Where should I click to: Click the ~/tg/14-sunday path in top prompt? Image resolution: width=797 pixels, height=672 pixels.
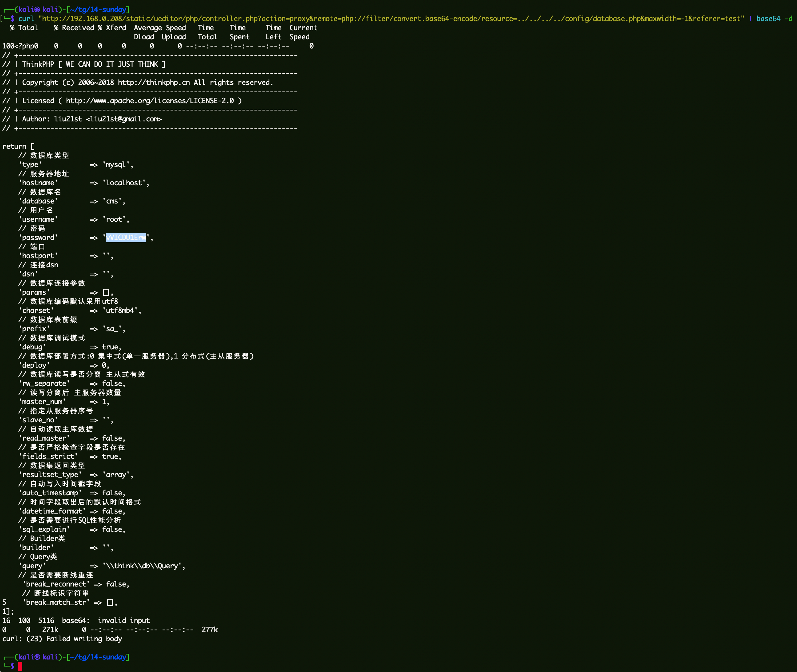click(x=98, y=9)
